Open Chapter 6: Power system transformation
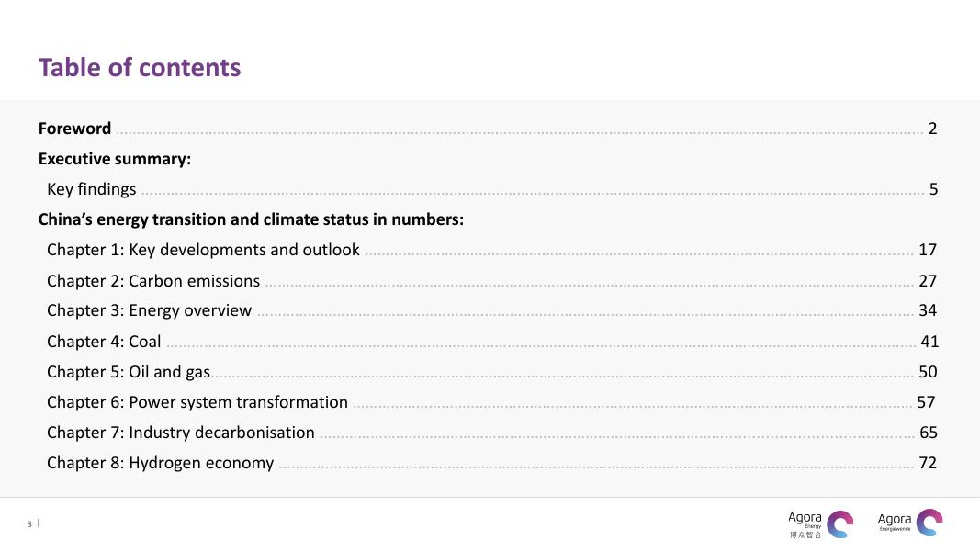The width and height of the screenshot is (980, 551). coord(197,402)
